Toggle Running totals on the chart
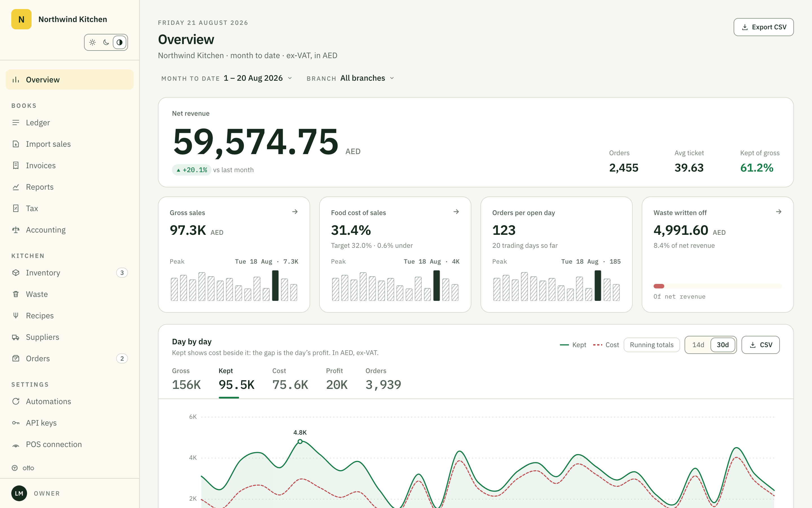812x508 pixels. (x=652, y=345)
